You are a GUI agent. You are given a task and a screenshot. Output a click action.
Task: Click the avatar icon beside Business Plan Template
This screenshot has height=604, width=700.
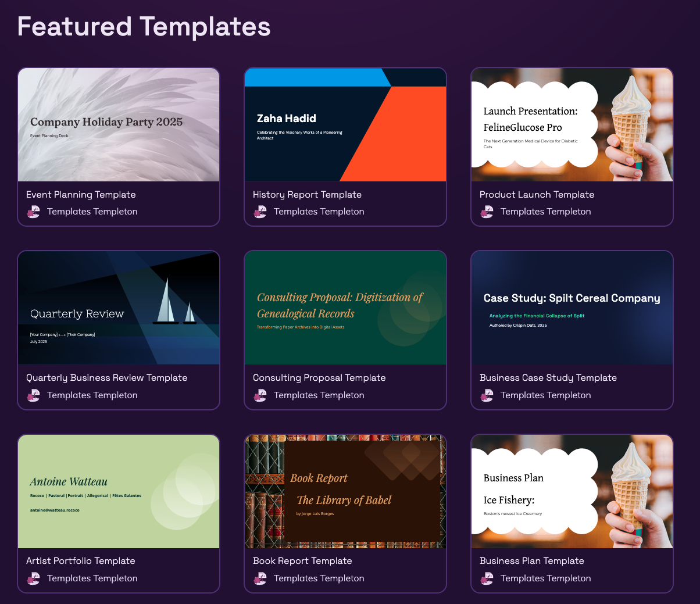(487, 578)
